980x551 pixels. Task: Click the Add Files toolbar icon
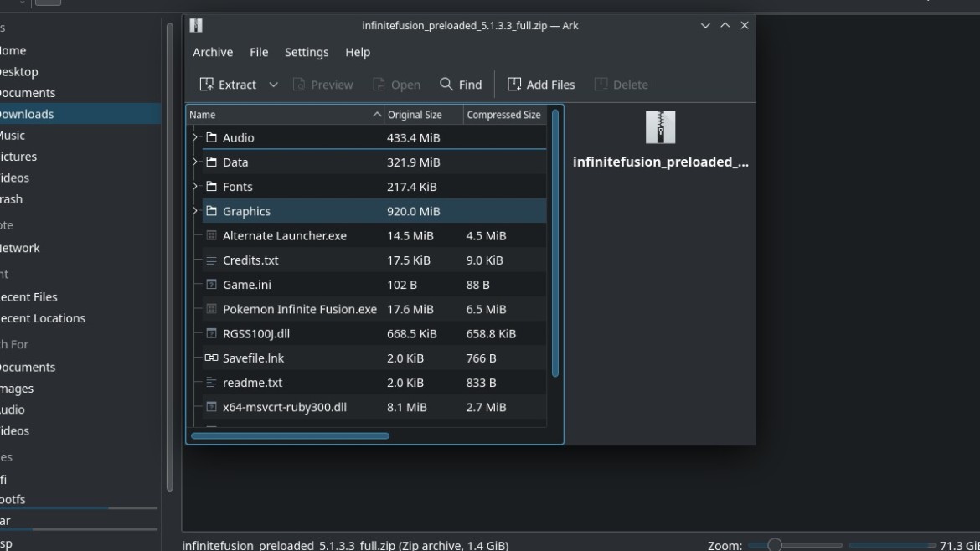point(514,85)
